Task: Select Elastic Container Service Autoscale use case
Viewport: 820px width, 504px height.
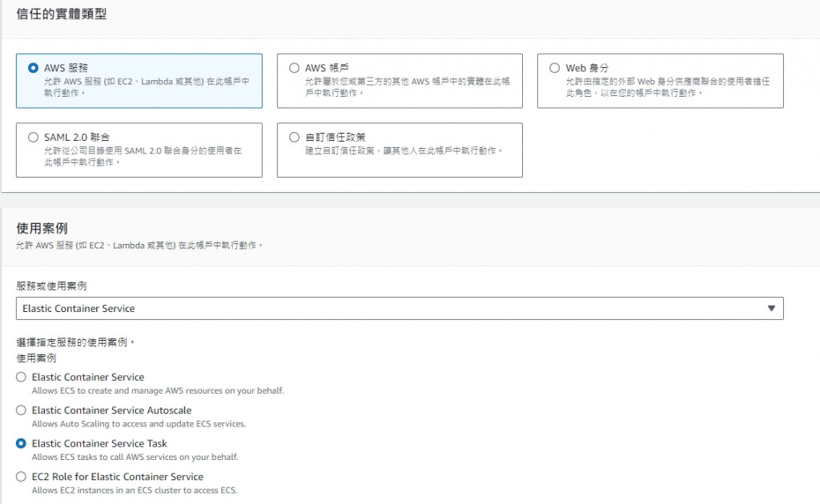Action: coord(21,410)
